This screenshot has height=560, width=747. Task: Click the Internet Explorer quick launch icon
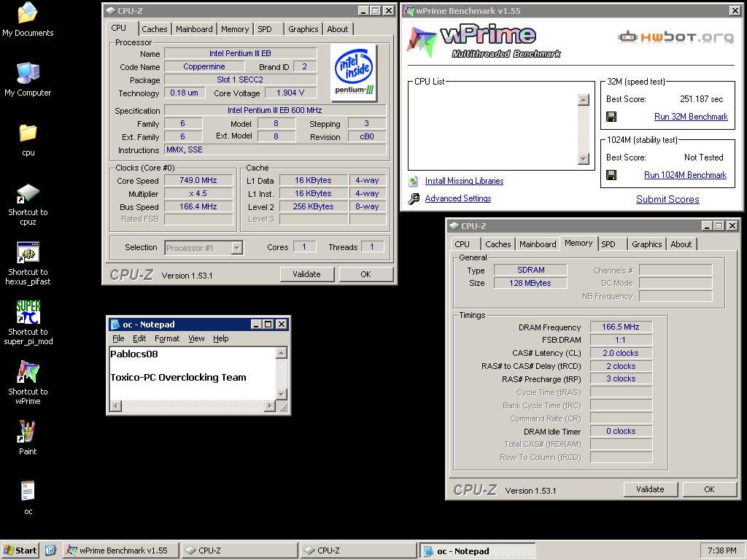[x=50, y=551]
